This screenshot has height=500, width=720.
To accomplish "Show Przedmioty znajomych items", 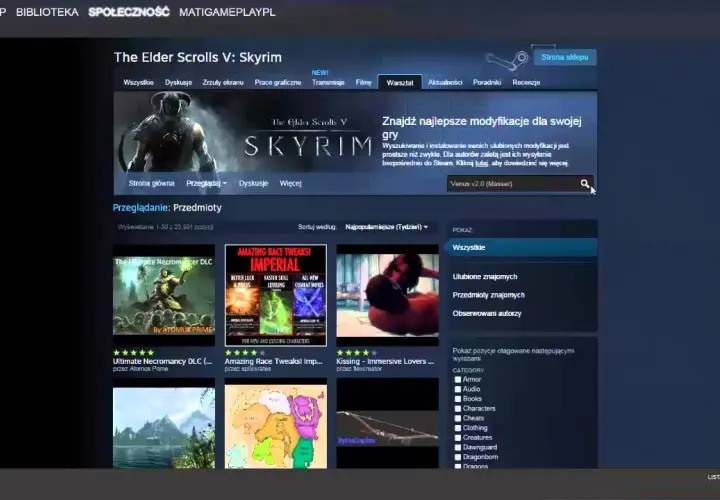I will coord(489,295).
